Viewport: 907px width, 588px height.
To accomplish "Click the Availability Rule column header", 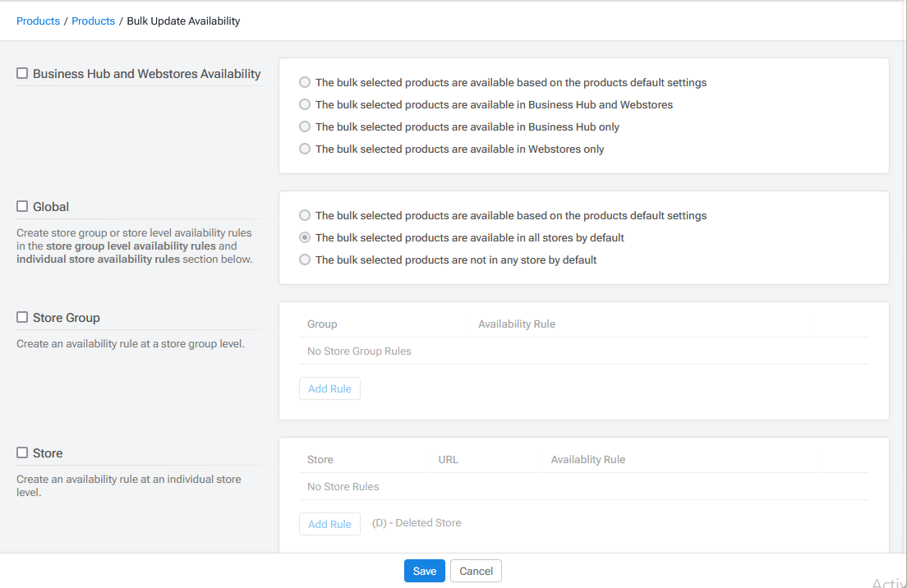I will point(517,324).
